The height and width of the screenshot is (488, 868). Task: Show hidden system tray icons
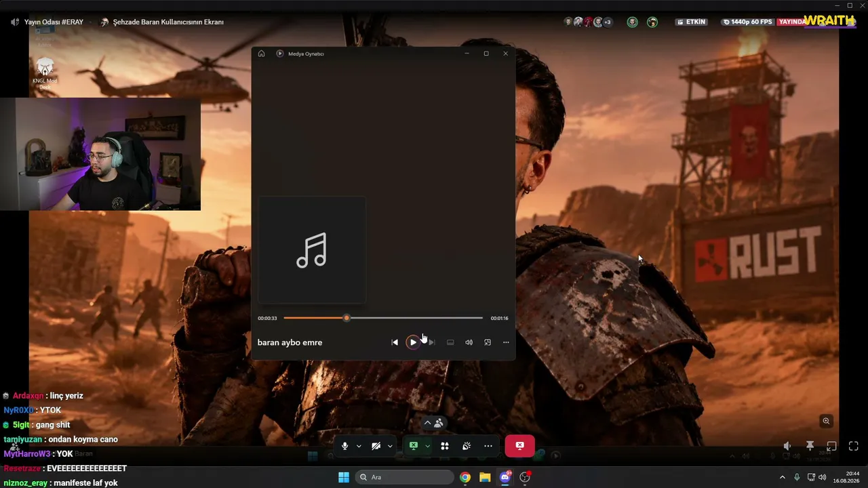point(782,477)
